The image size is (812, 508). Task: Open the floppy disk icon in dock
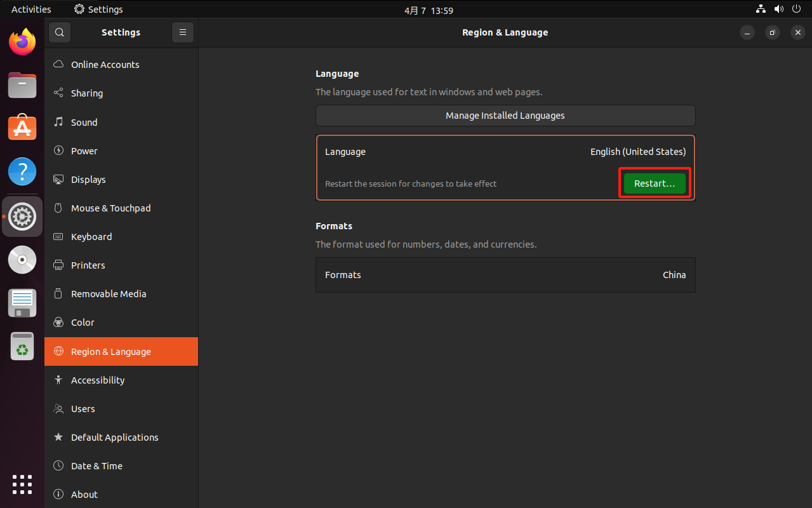pos(22,303)
